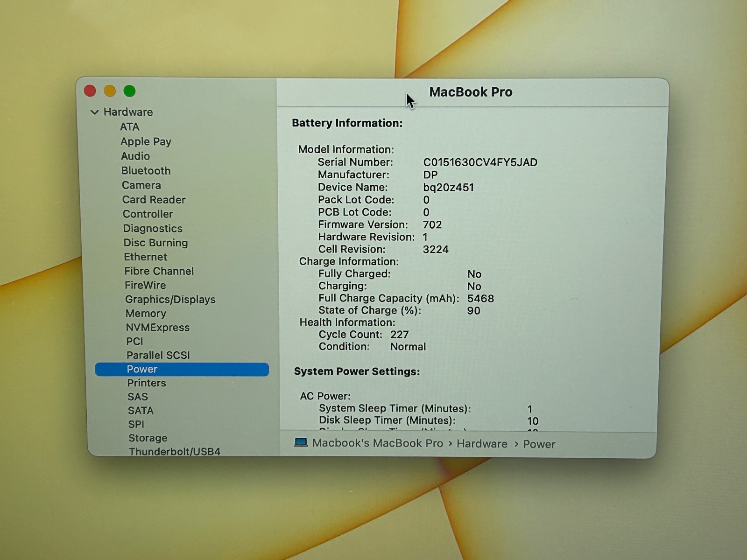Click the Health Information label

pos(347,322)
